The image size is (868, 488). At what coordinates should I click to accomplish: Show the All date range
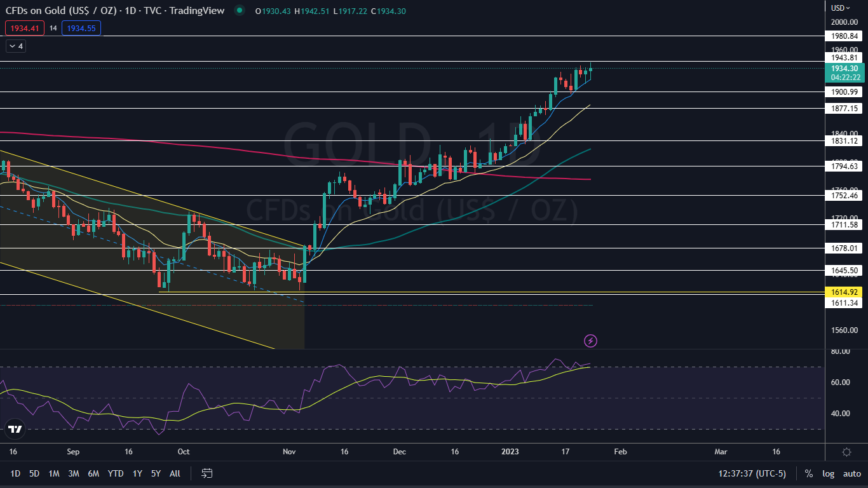click(175, 473)
